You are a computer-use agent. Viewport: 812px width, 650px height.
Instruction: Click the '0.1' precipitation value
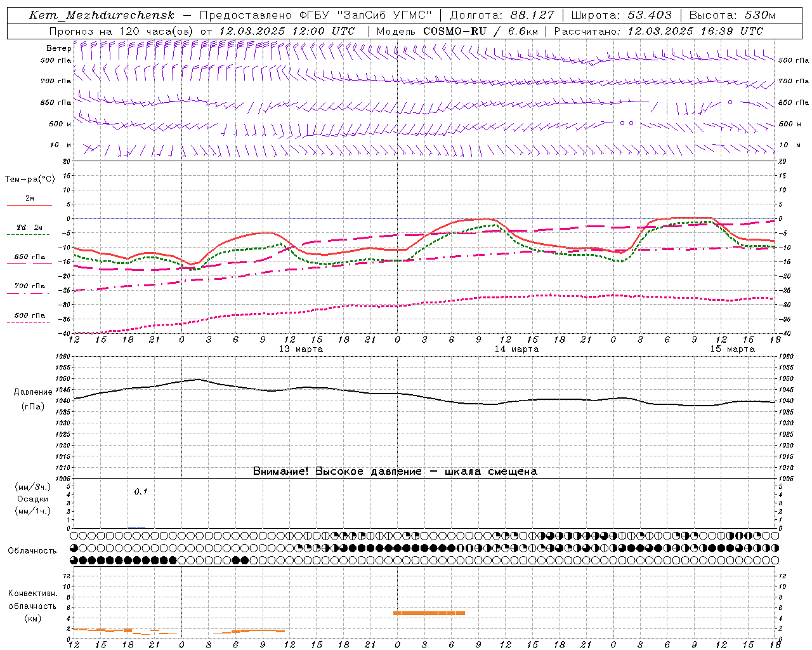coord(141,491)
